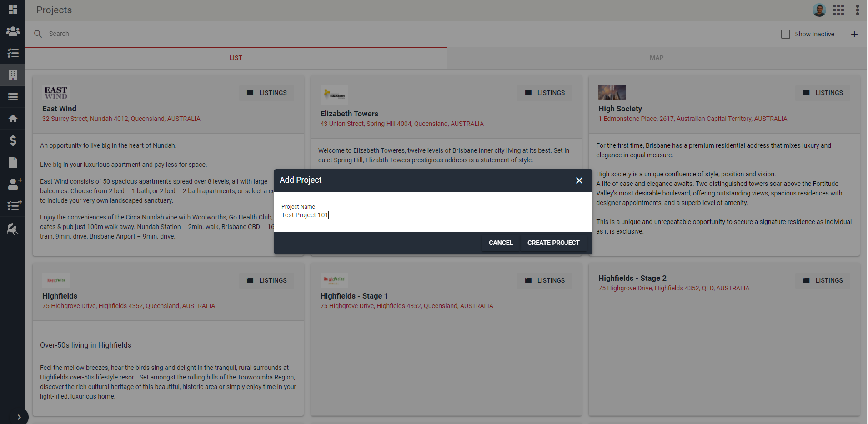Open the three-dot overflow menu
This screenshot has width=868, height=424.
pos(858,10)
